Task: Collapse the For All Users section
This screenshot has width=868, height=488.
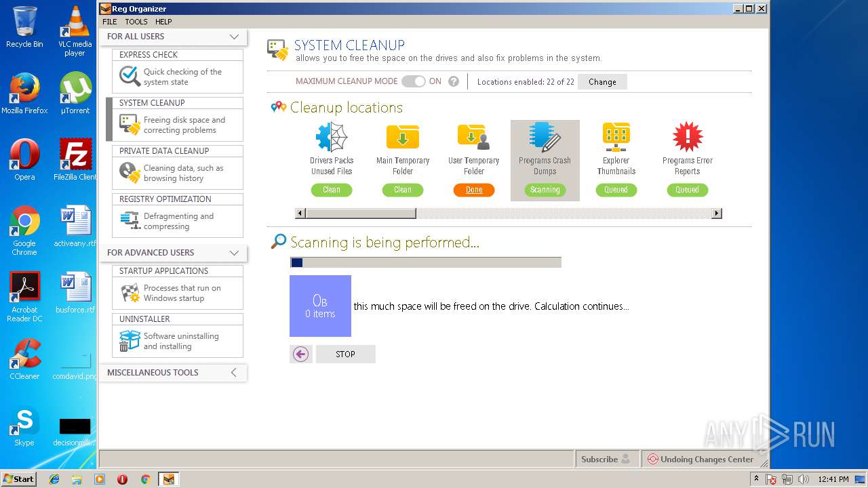Action: [x=234, y=37]
